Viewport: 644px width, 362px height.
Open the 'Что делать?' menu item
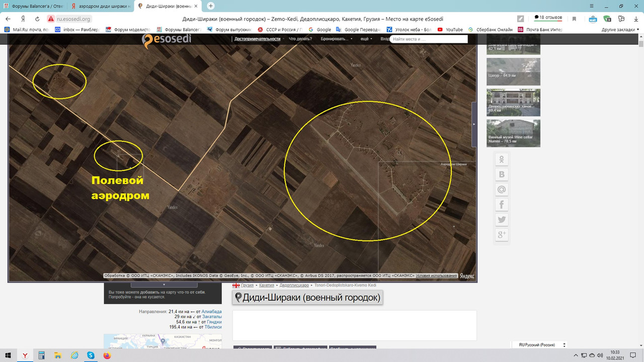coord(300,39)
